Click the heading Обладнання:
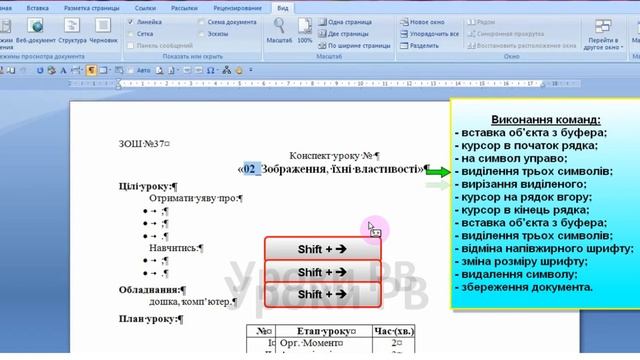 (x=150, y=290)
